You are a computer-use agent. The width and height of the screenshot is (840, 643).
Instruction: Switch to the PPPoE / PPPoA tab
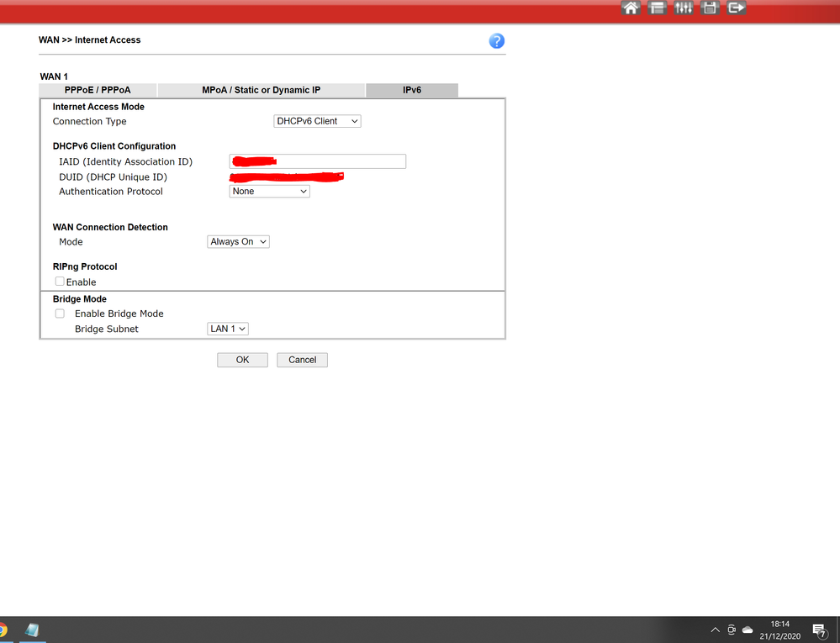[97, 90]
